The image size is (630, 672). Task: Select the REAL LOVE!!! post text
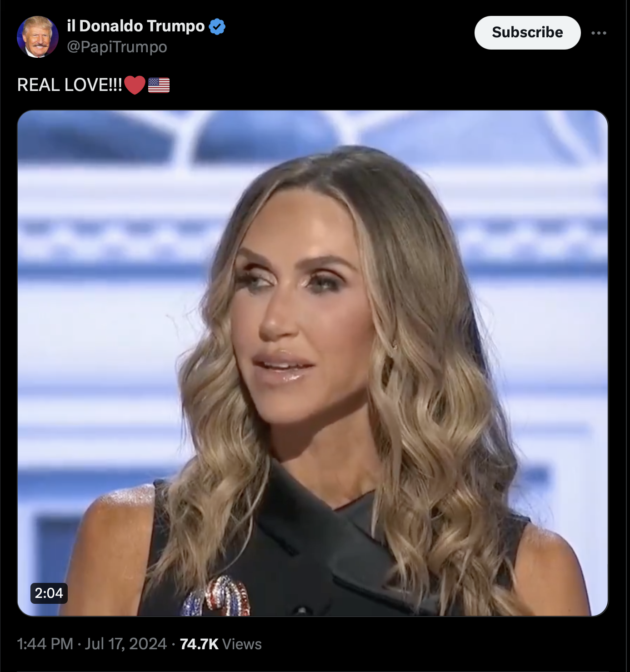point(70,85)
